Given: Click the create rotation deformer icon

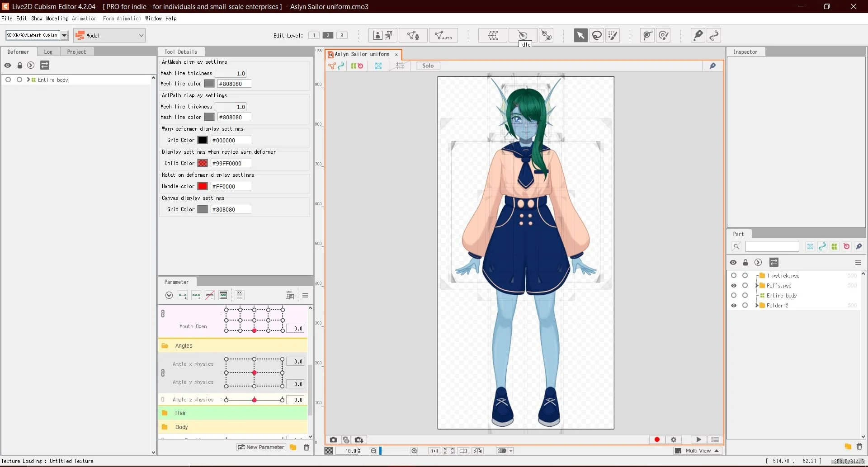Looking at the screenshot, I should click(523, 35).
